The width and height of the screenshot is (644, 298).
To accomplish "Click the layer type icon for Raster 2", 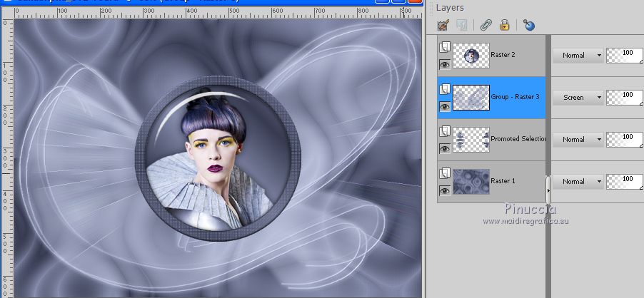I will pyautogui.click(x=444, y=47).
